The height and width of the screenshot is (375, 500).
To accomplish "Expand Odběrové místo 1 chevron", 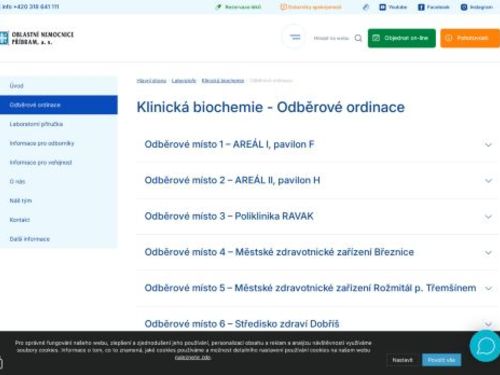I will [488, 145].
